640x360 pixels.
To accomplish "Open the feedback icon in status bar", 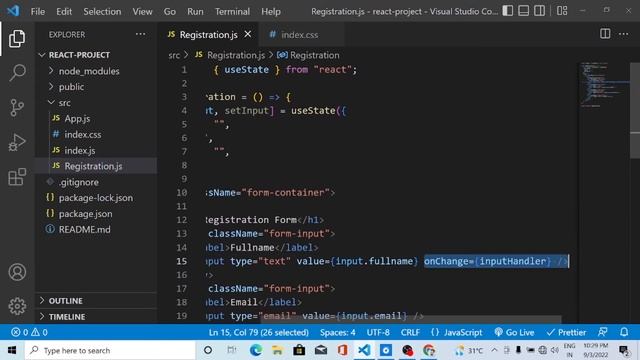I will coord(602,332).
